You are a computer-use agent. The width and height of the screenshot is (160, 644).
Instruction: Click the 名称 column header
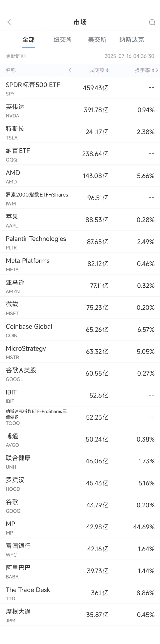[x=11, y=70]
